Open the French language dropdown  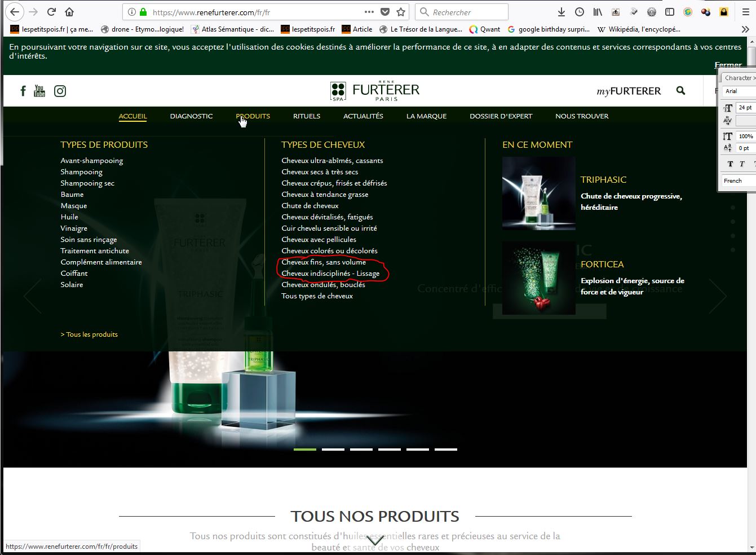(x=740, y=180)
